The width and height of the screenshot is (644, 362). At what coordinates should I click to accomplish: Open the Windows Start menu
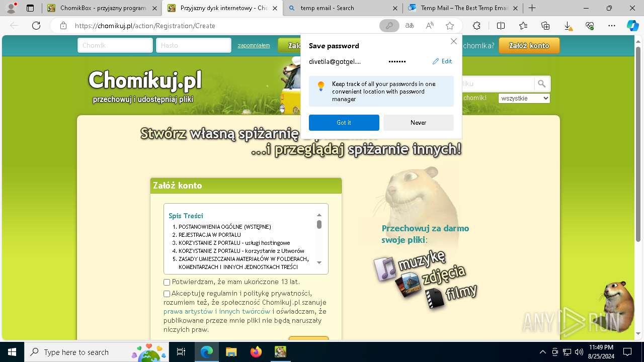click(x=12, y=352)
